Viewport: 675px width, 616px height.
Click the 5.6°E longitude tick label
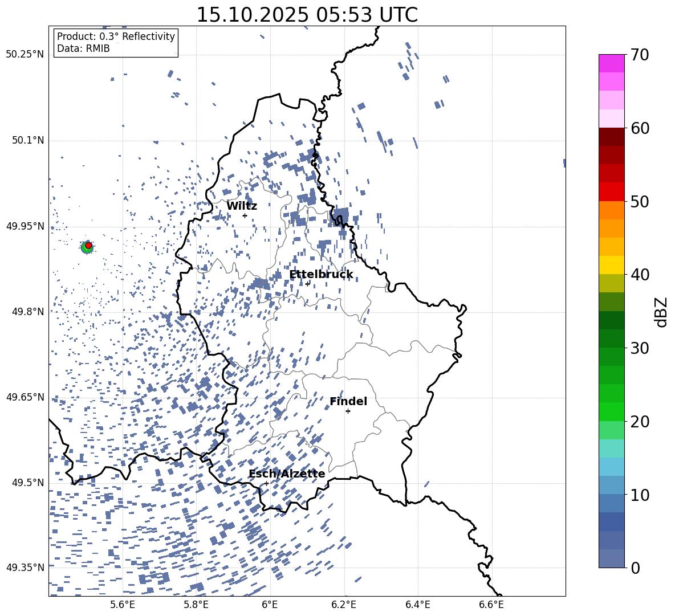tap(123, 605)
